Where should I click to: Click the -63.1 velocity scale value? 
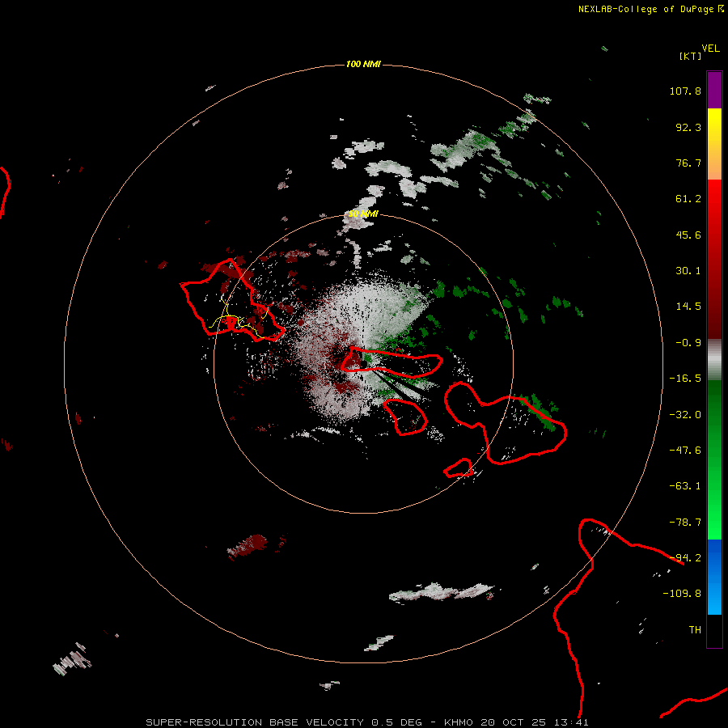click(x=685, y=486)
